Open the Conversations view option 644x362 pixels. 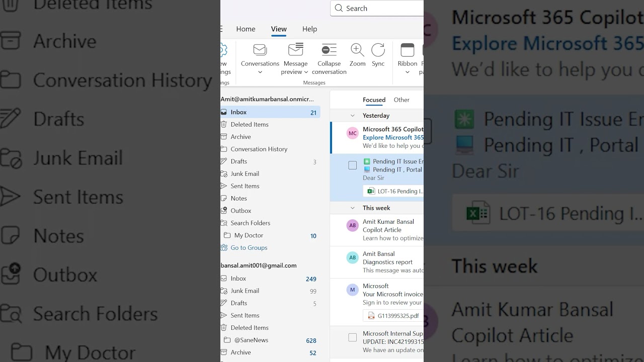tap(260, 58)
